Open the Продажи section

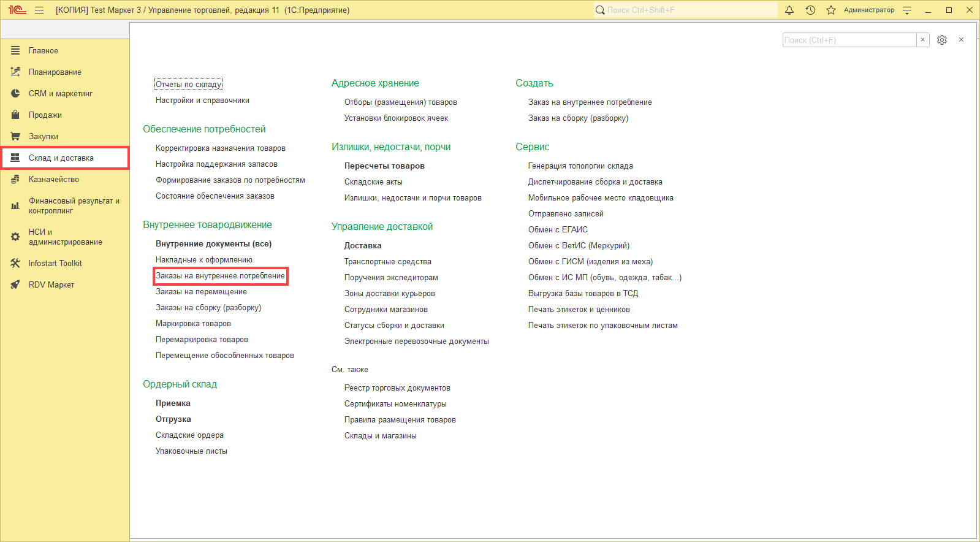45,115
